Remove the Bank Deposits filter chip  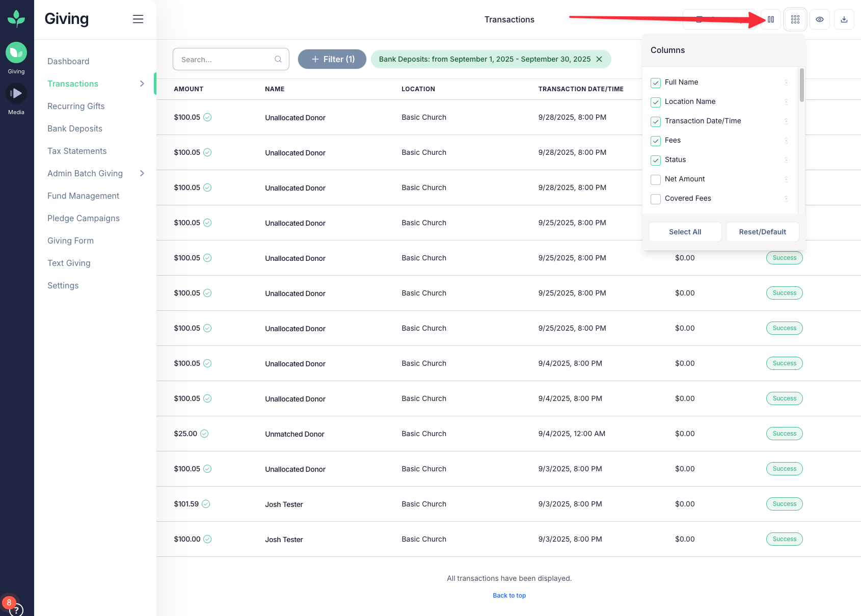pyautogui.click(x=600, y=59)
